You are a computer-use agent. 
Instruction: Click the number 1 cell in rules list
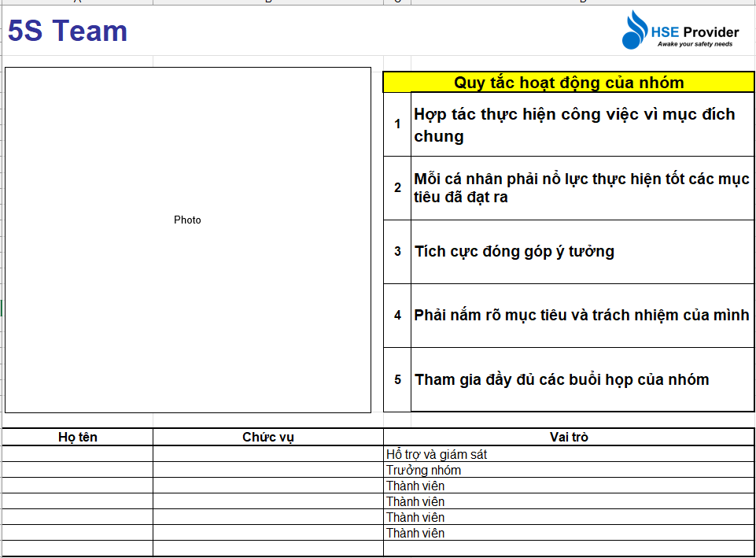tap(397, 124)
